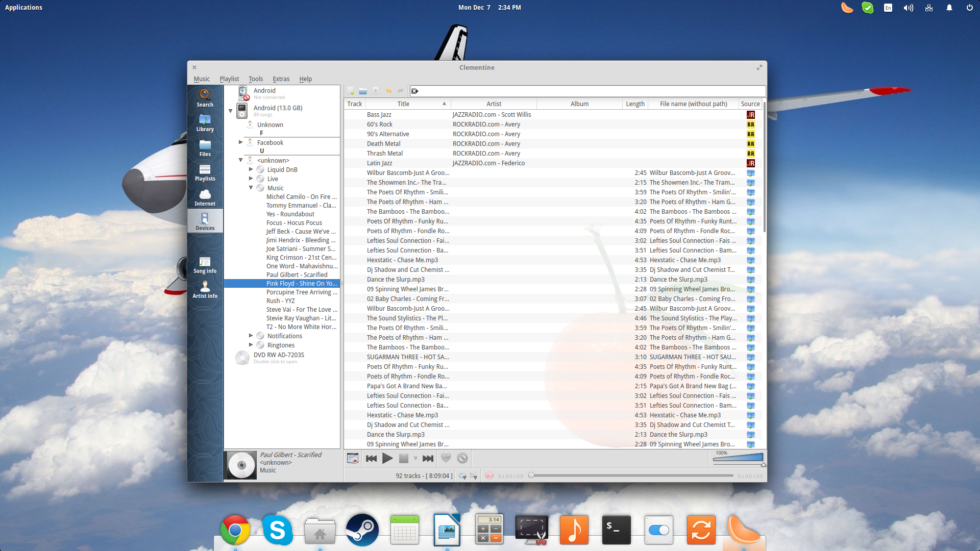Image resolution: width=980 pixels, height=551 pixels.
Task: Open the Files sidebar tab
Action: pos(205,148)
